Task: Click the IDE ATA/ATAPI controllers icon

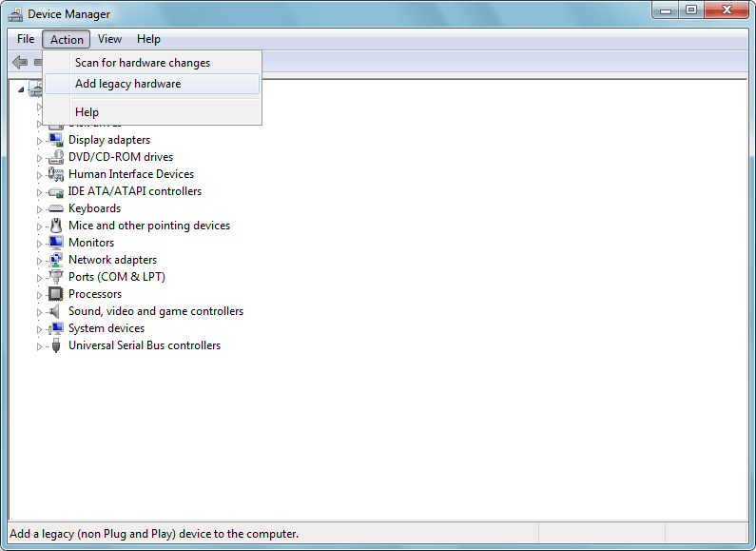Action: pos(56,191)
